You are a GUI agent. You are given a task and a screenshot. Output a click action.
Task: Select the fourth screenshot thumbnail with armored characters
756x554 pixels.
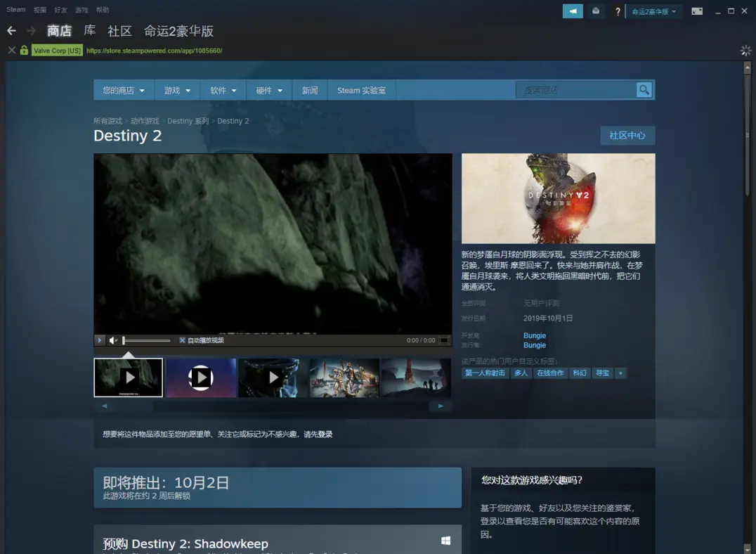tap(344, 378)
